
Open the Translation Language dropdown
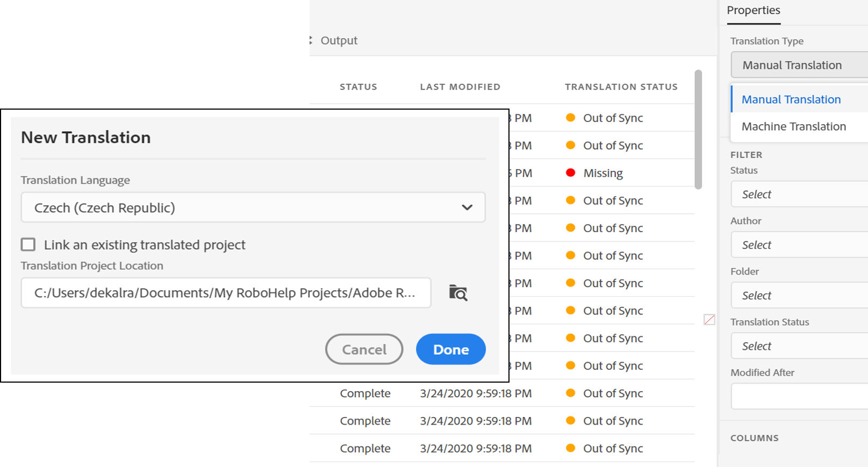[x=253, y=207]
